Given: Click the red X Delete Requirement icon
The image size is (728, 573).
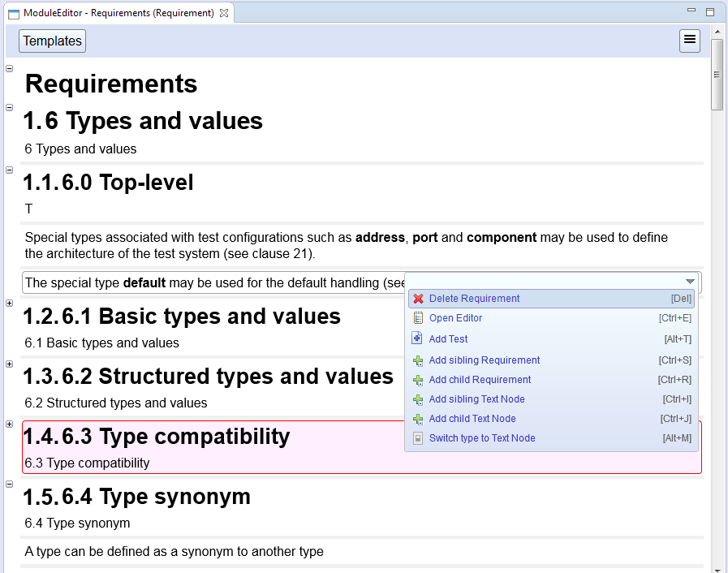Looking at the screenshot, I should pos(418,299).
